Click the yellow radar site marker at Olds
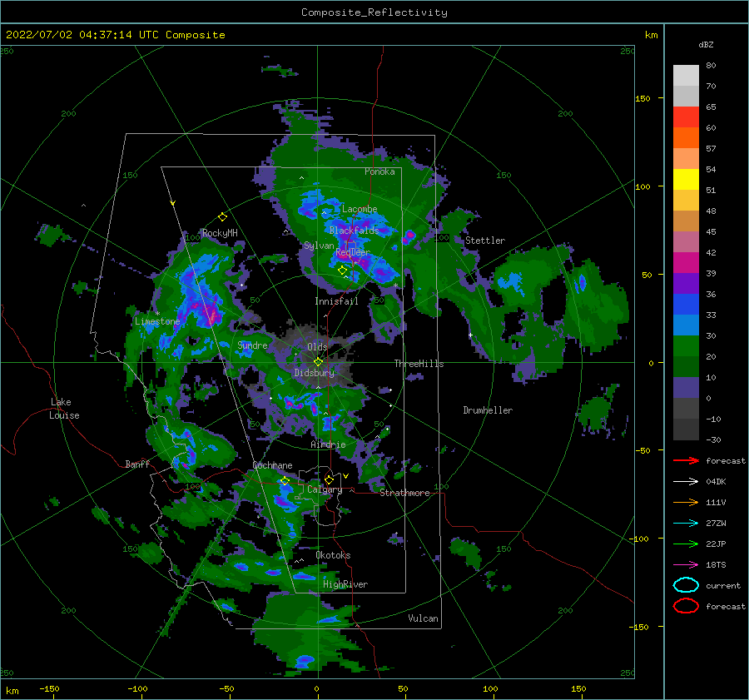The height and width of the screenshot is (700, 749). (x=318, y=362)
